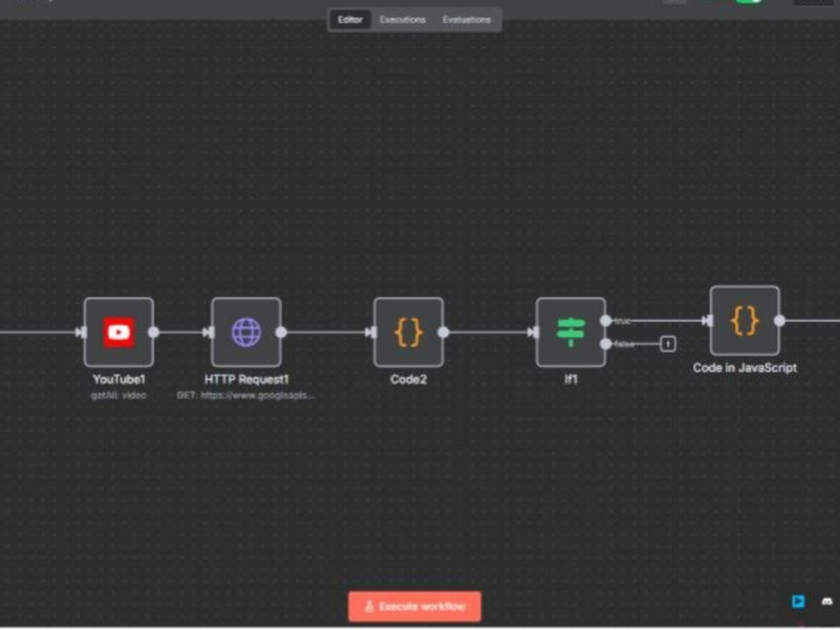This screenshot has height=630, width=840.
Task: Click the plus box on If1 false branch
Action: [668, 344]
